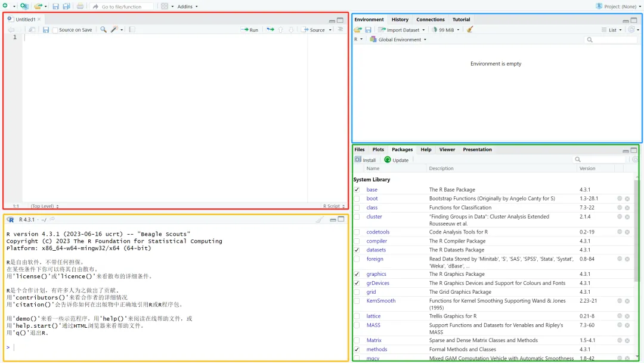
Task: Open the Import Dataset dropdown
Action: 401,30
